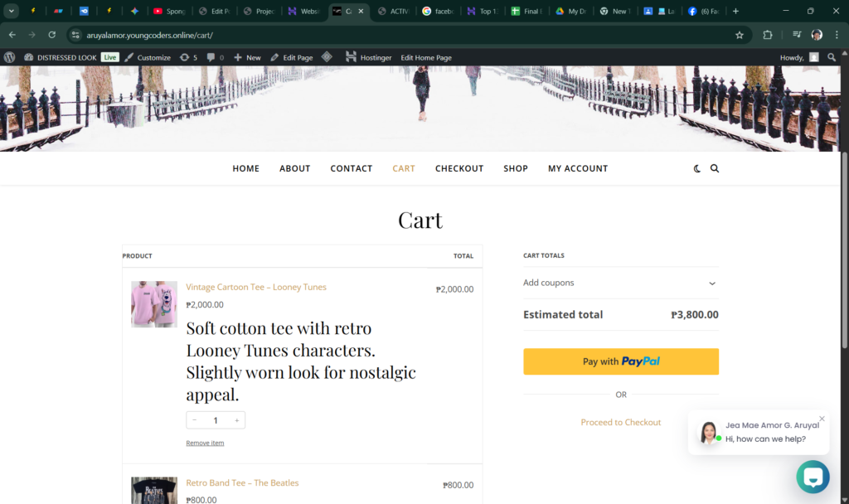Image resolution: width=849 pixels, height=504 pixels.
Task: Open the browser tab search dropdown
Action: point(12,11)
